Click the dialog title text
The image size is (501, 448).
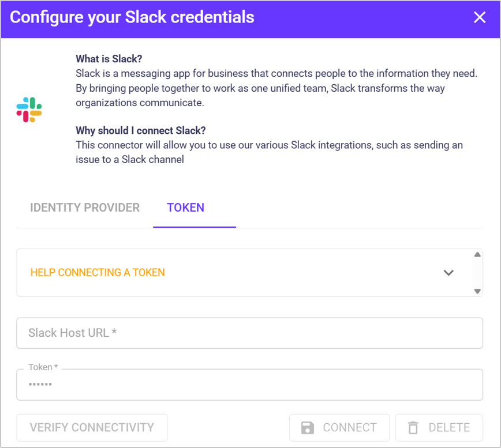pos(132,17)
